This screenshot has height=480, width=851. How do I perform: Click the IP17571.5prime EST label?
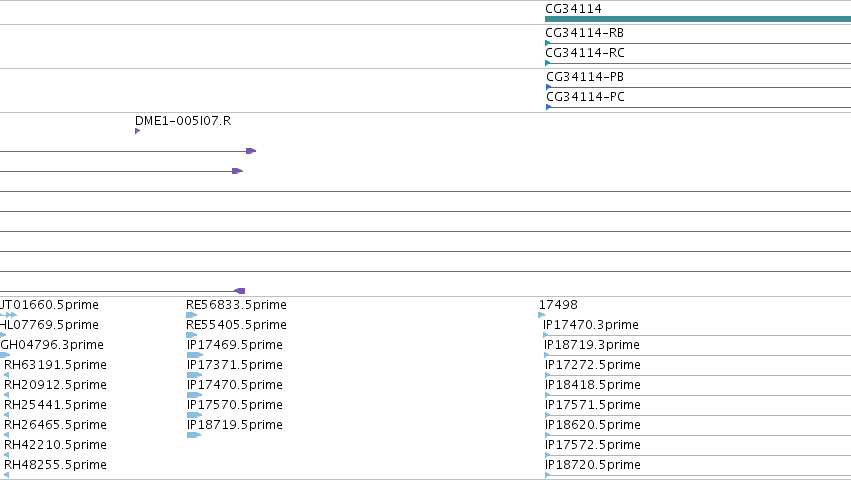593,405
